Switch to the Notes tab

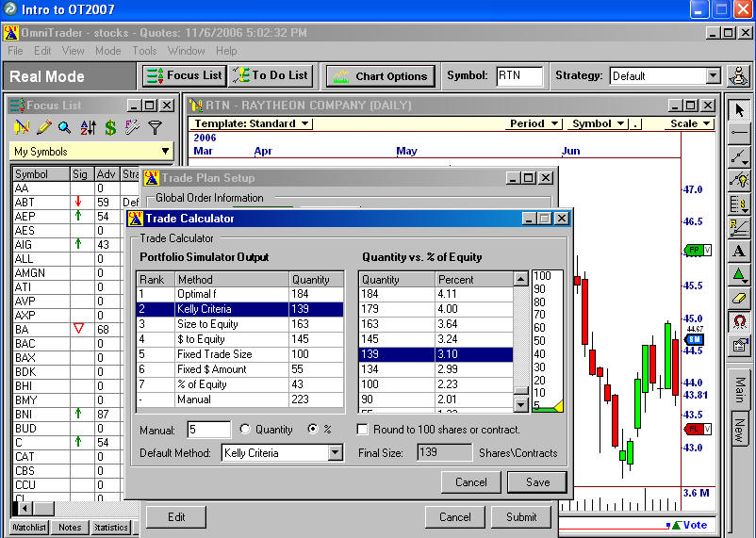[70, 527]
